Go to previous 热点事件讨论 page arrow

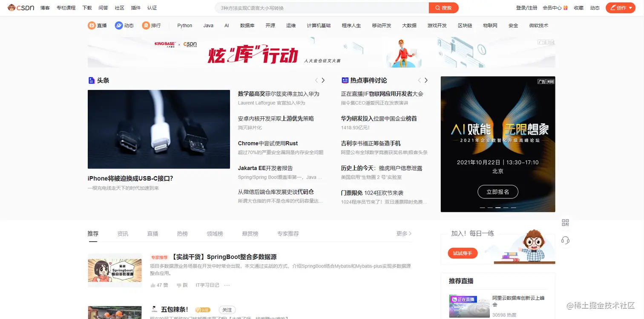[419, 80]
